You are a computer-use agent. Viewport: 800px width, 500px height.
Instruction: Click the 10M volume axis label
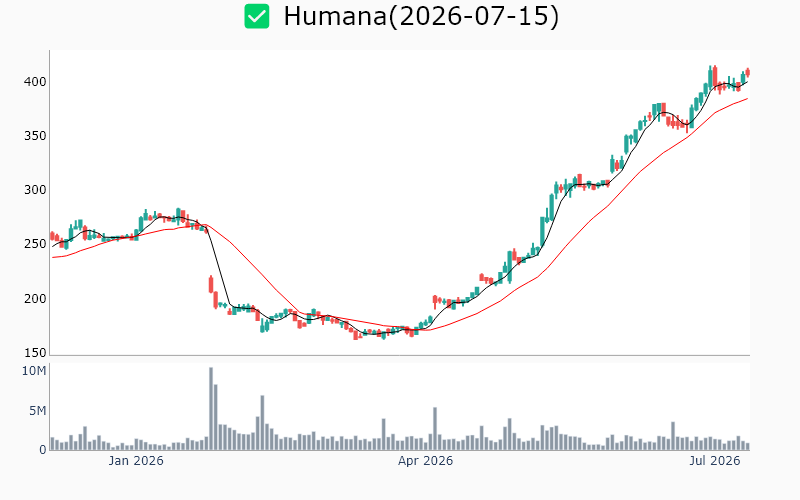[x=34, y=371]
